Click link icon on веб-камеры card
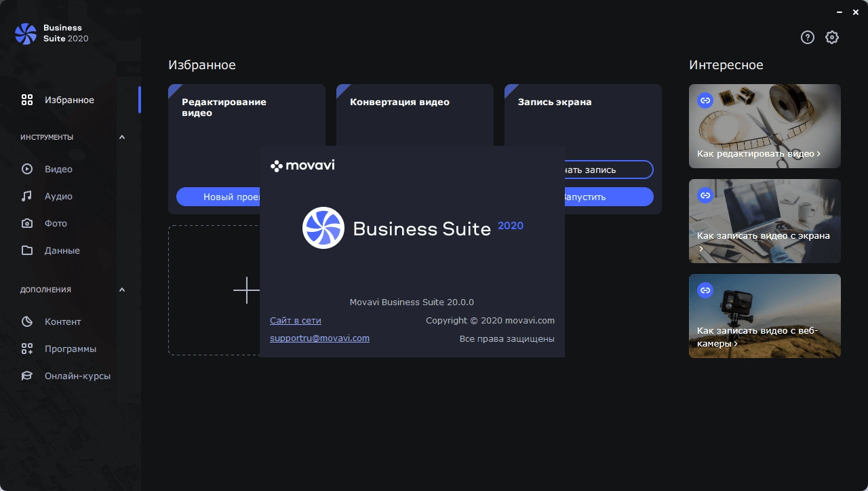This screenshot has height=491, width=868. pos(705,290)
